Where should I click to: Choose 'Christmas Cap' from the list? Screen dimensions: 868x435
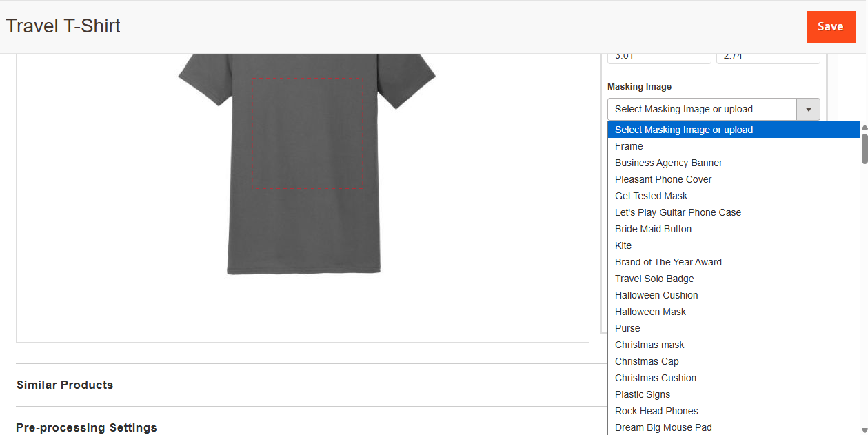pos(647,361)
